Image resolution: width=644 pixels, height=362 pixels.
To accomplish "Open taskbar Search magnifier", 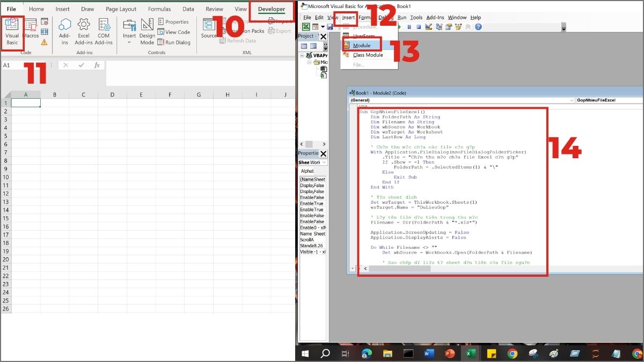I will 325,353.
